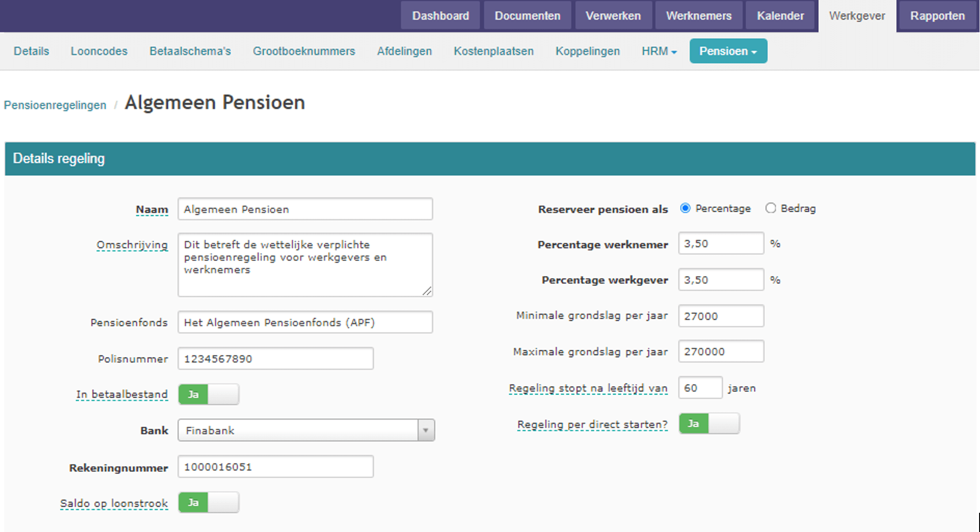Open the Dashboard tab
This screenshot has height=532, width=980.
441,16
